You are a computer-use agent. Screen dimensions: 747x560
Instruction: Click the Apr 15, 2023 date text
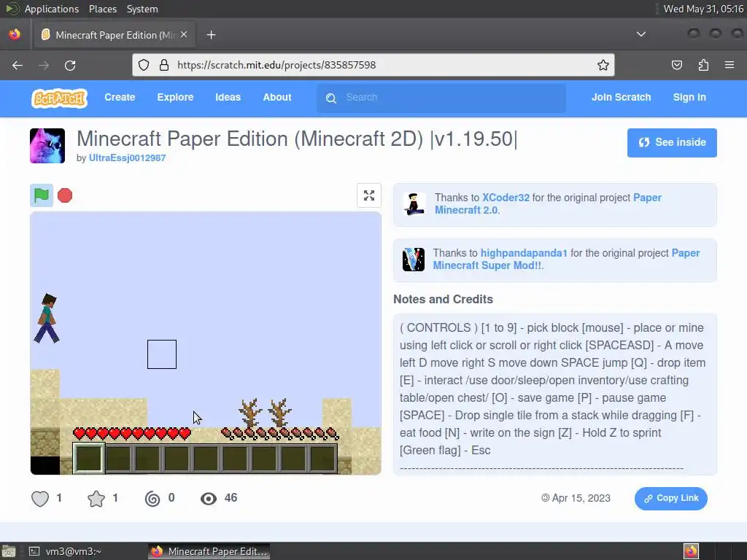581,498
